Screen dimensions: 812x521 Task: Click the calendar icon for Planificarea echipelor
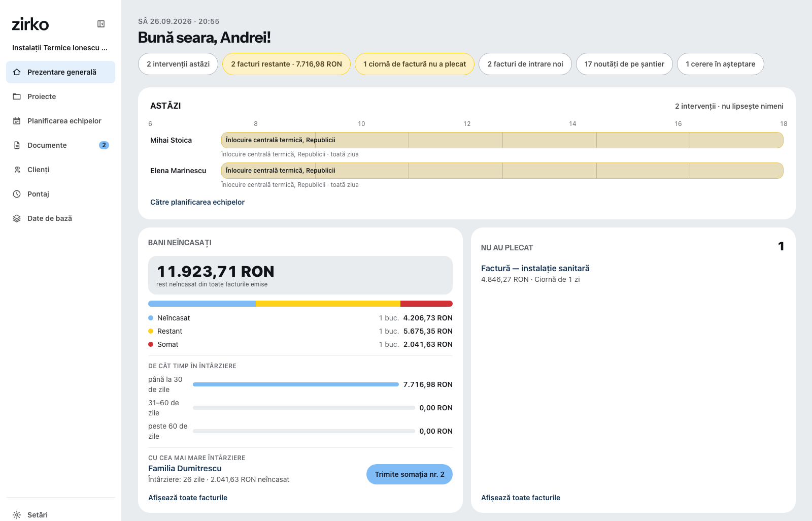tap(17, 121)
